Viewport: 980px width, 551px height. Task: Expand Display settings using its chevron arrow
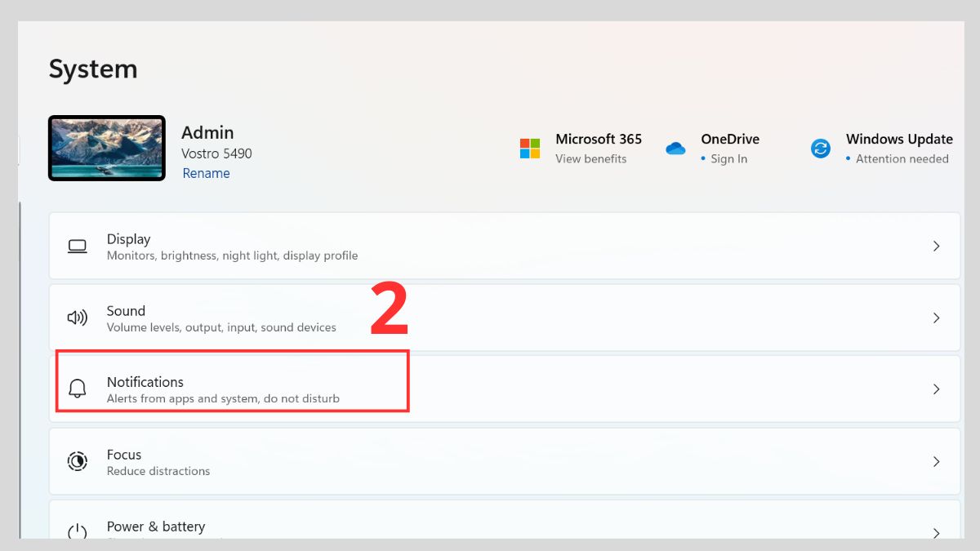click(936, 247)
